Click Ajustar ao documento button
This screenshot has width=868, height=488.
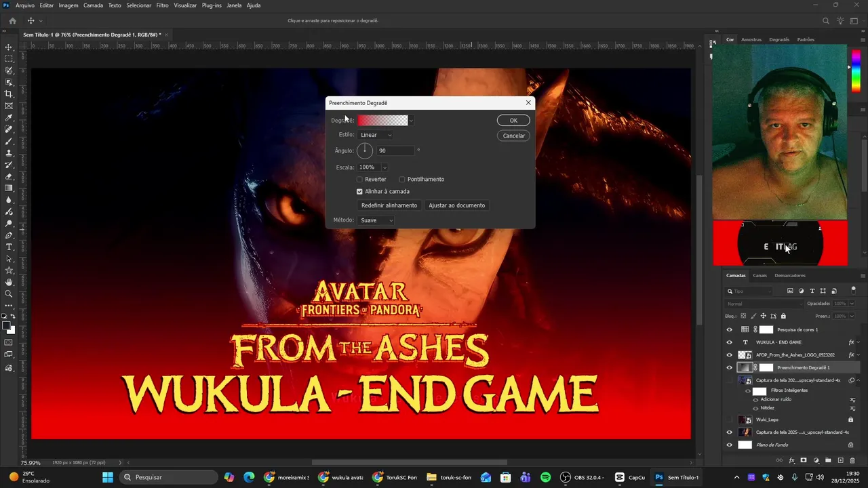point(457,205)
